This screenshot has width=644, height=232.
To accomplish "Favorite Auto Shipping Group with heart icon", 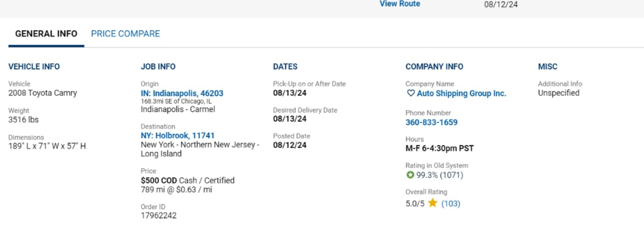I will click(410, 94).
